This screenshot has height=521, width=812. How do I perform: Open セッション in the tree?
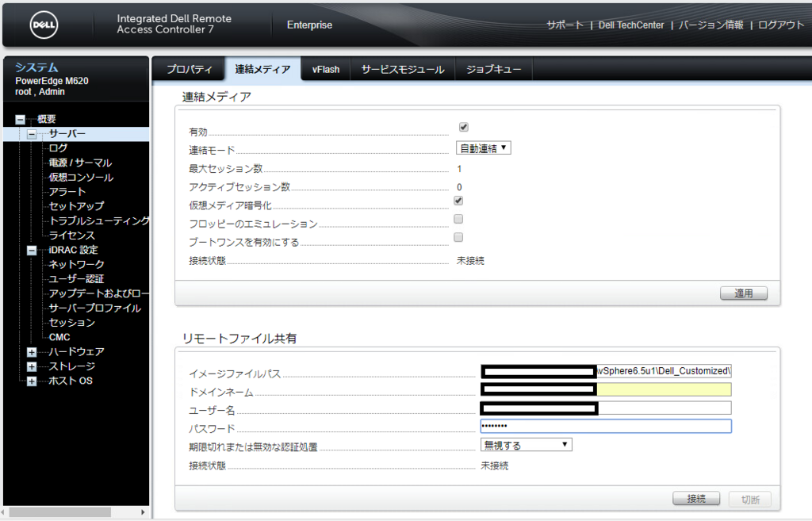[x=71, y=322]
